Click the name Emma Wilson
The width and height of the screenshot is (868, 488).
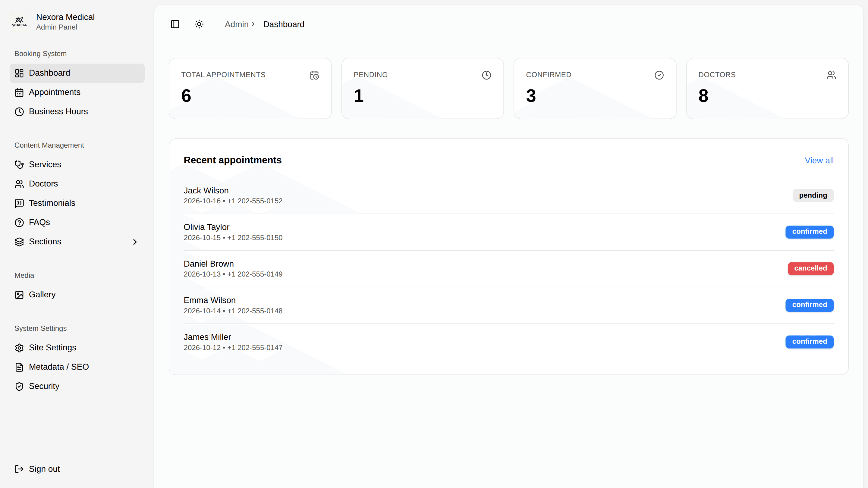[209, 300]
